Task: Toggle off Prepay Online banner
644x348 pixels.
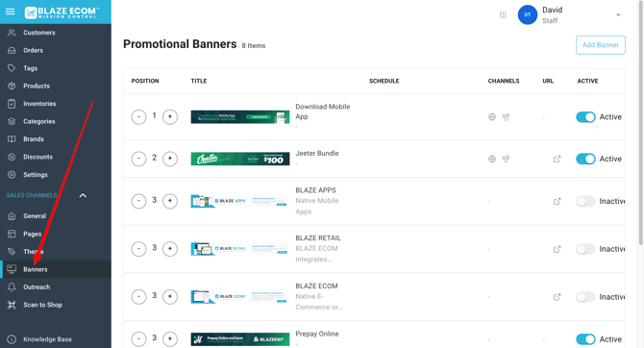Action: (585, 339)
